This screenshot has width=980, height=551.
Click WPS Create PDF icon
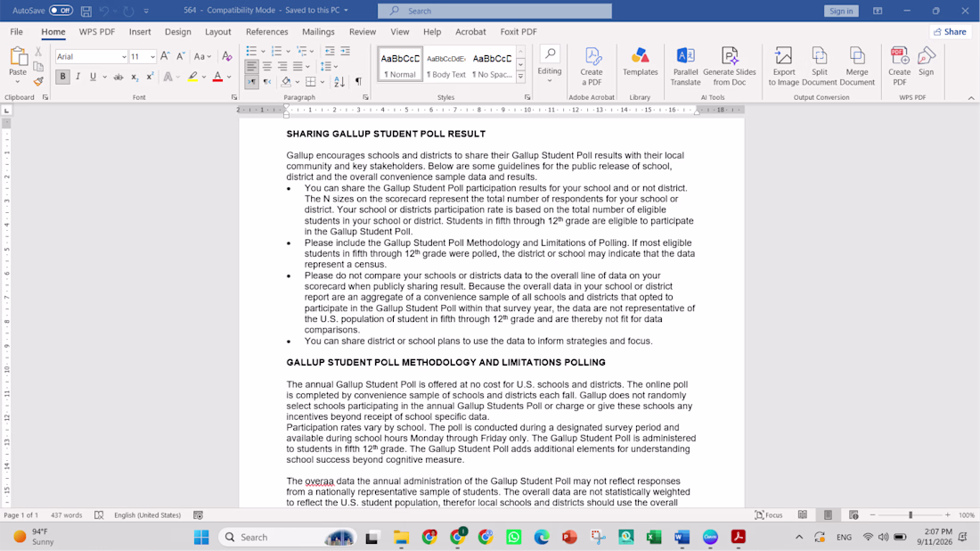click(x=900, y=66)
